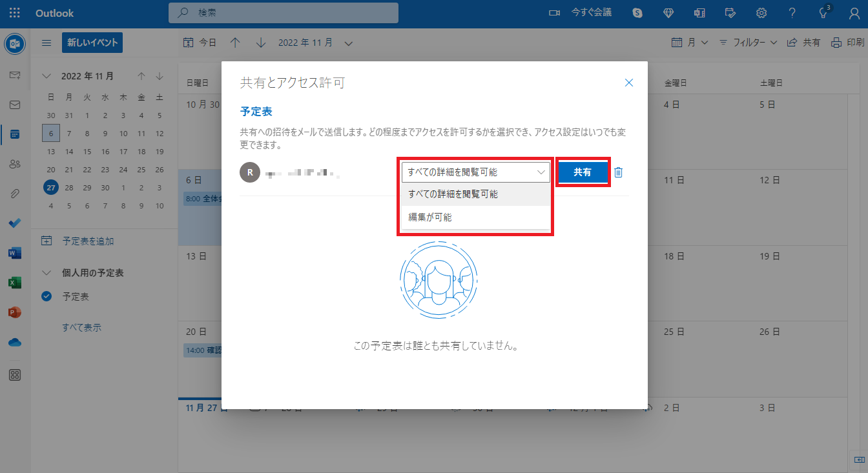Click the Word app icon in sidebar
The image size is (868, 473).
(15, 253)
